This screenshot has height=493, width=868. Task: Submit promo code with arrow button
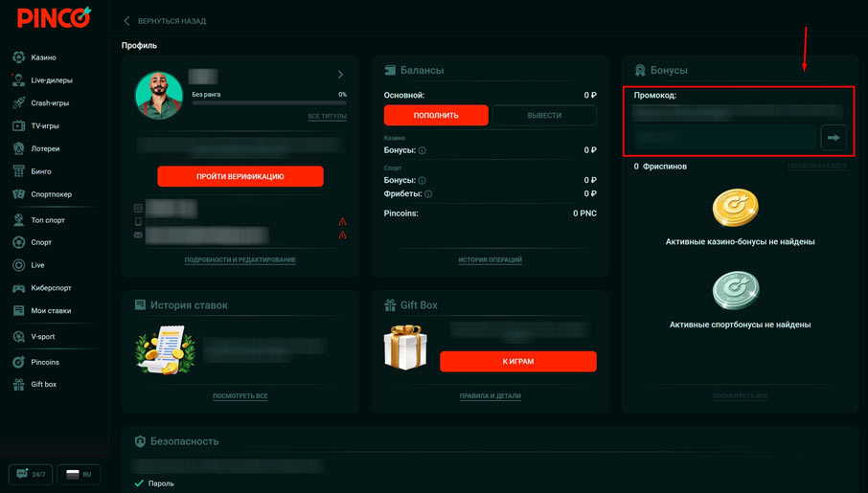click(x=834, y=138)
